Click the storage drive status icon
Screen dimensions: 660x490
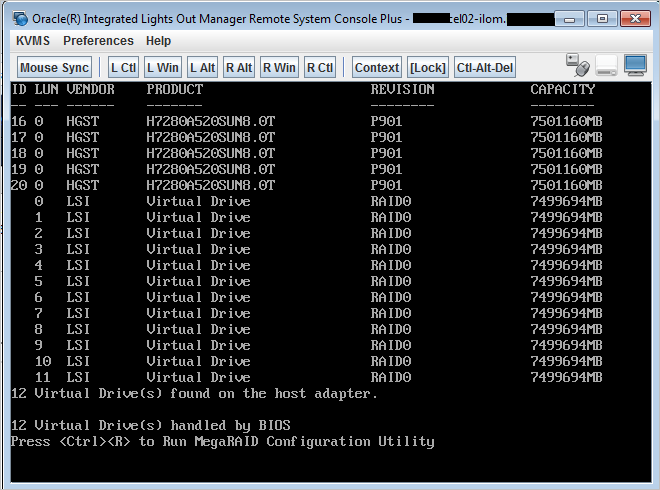[x=606, y=66]
